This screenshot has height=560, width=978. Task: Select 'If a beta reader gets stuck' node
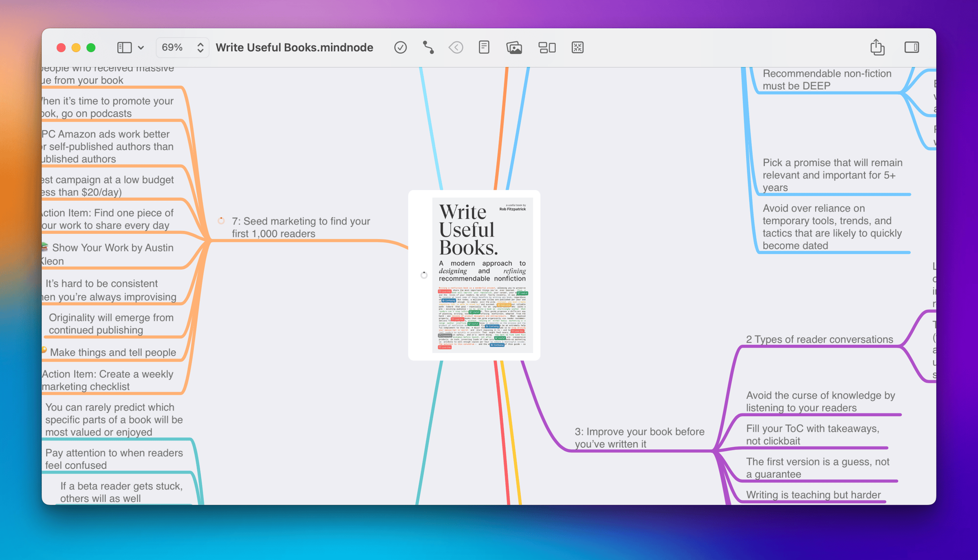coord(121,492)
